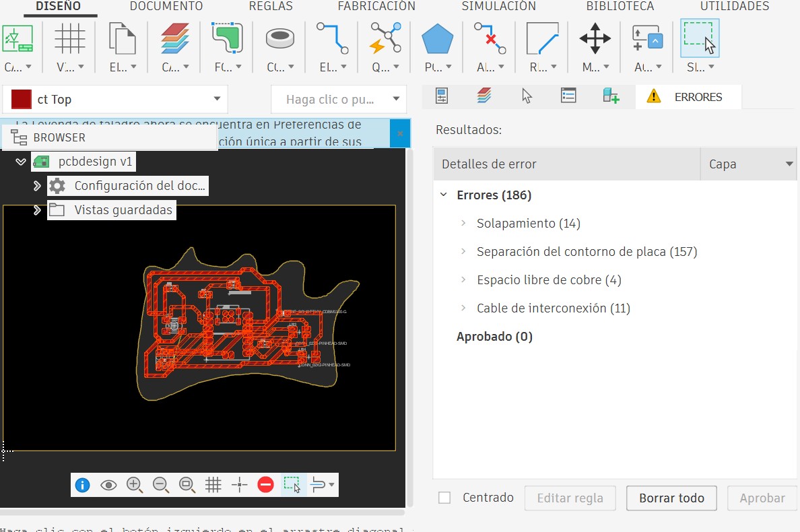This screenshot has width=800, height=532.
Task: Click the red ct Top layer color swatch
Action: 22,99
